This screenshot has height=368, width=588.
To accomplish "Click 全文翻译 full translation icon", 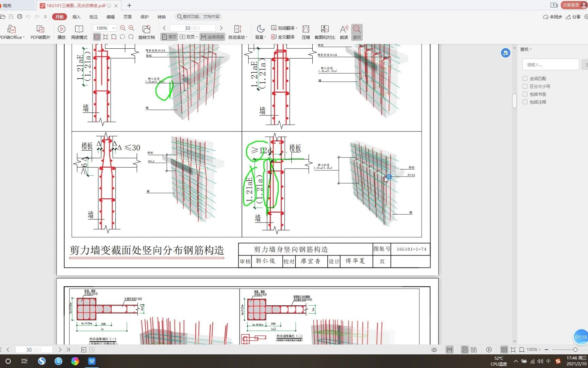I will click(x=283, y=37).
